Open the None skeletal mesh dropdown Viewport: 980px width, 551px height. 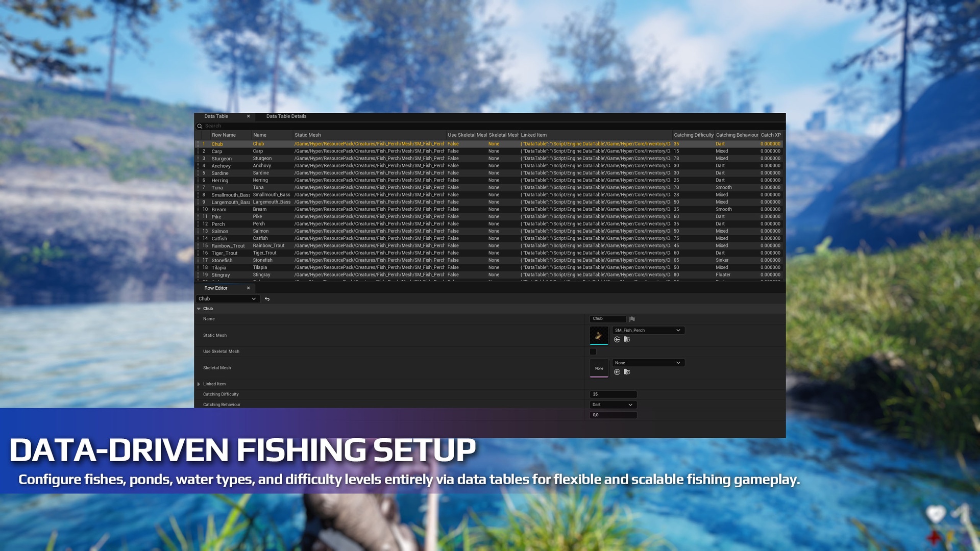click(x=648, y=363)
